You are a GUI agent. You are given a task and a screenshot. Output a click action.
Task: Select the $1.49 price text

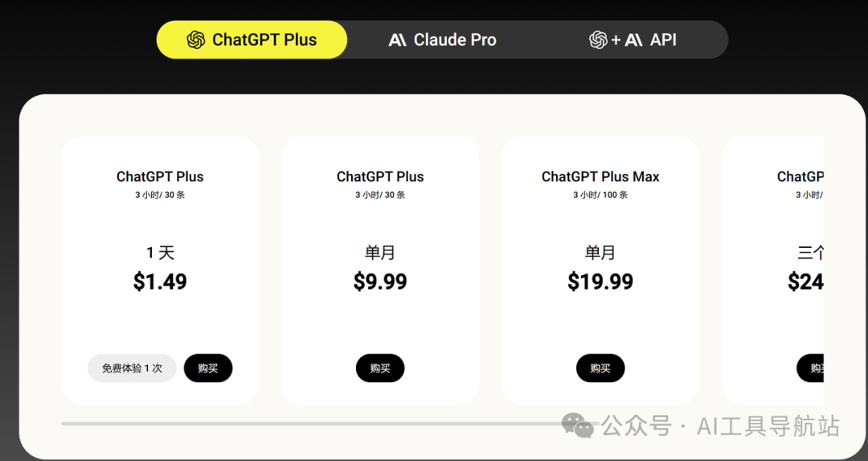pos(160,282)
